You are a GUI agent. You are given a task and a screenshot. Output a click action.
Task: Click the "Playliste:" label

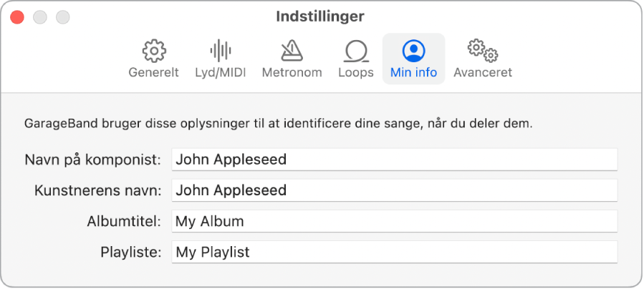[131, 252]
